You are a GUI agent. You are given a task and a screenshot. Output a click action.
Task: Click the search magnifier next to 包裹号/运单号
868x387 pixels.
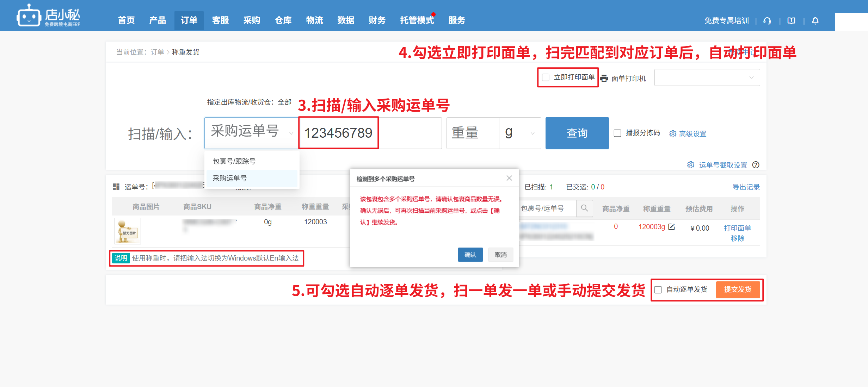tap(584, 208)
